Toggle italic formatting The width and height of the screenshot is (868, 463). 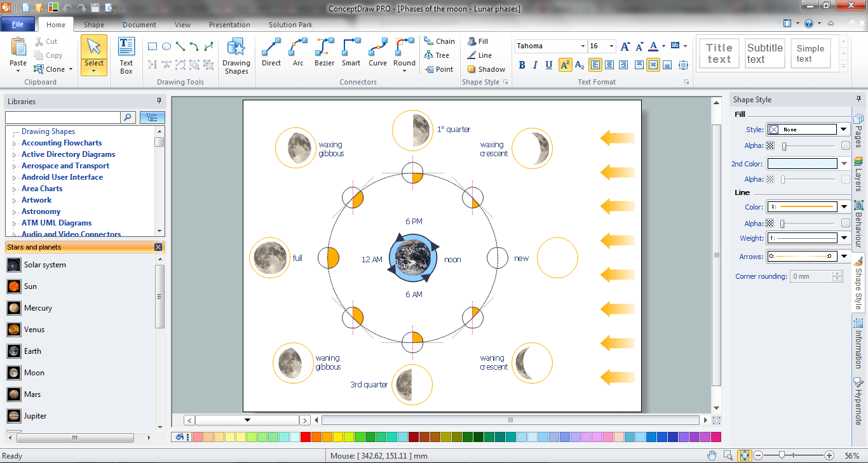(534, 65)
